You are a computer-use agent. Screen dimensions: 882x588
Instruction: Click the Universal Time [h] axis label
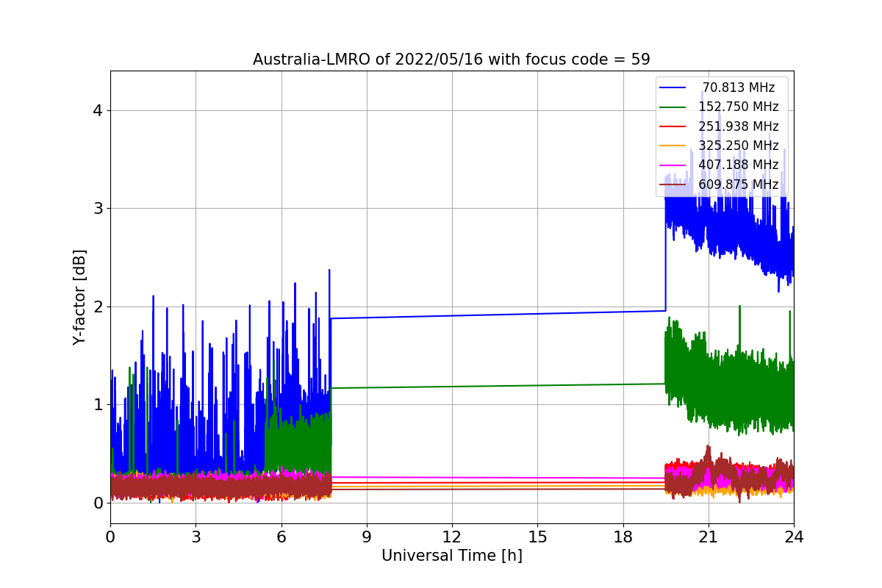coord(452,556)
